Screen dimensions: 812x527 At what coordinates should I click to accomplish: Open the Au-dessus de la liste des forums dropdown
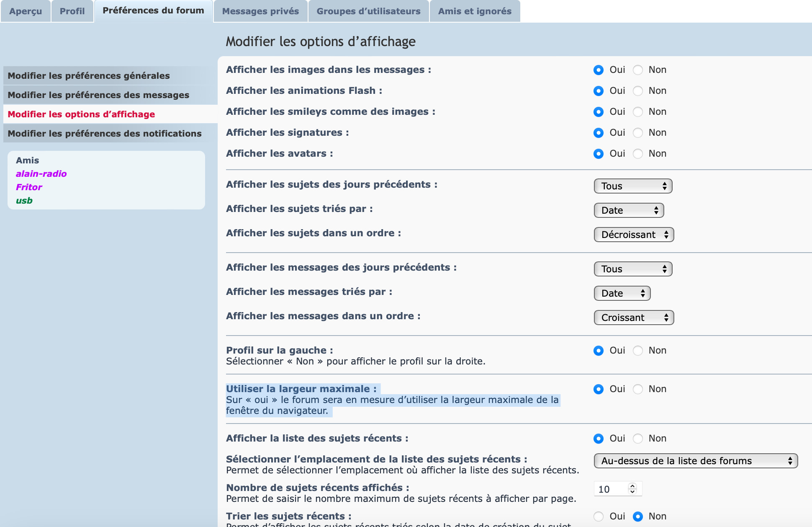pyautogui.click(x=696, y=461)
